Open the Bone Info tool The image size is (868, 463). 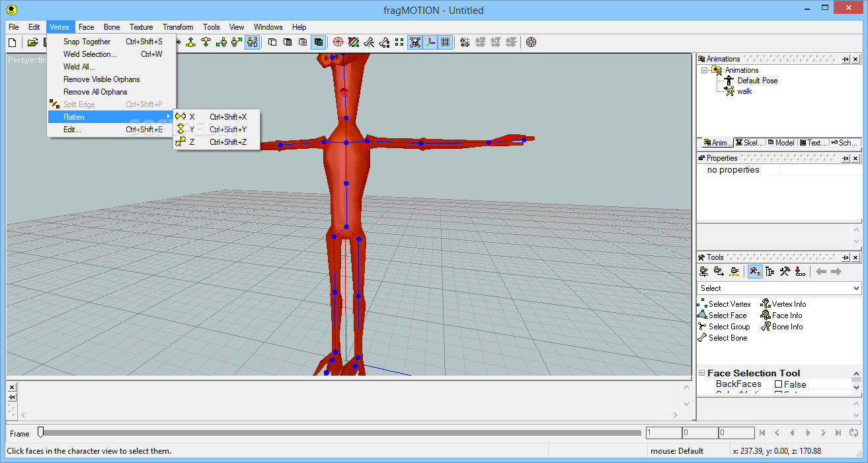click(x=787, y=327)
